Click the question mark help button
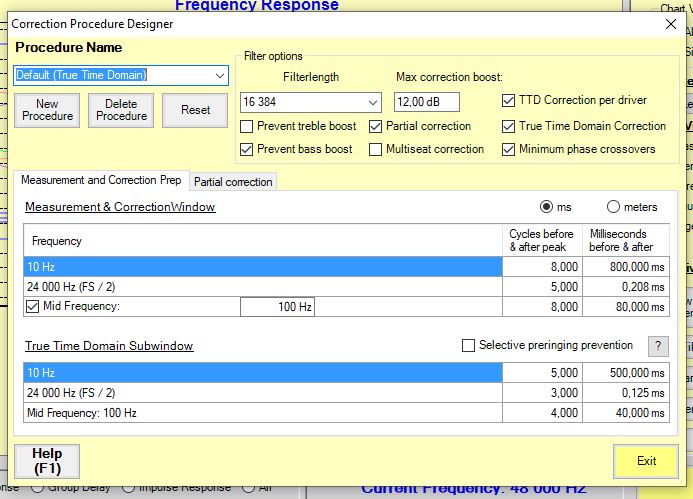 tap(658, 346)
